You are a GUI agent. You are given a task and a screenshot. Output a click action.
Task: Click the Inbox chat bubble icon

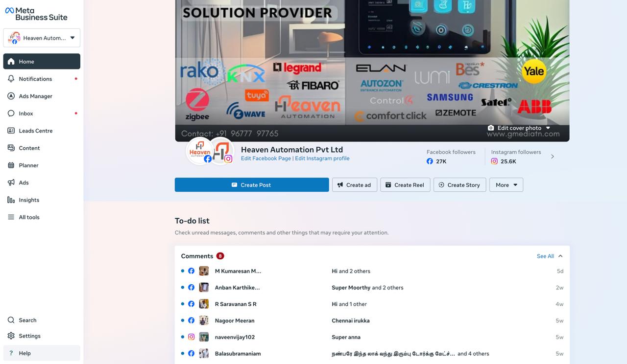coord(11,114)
